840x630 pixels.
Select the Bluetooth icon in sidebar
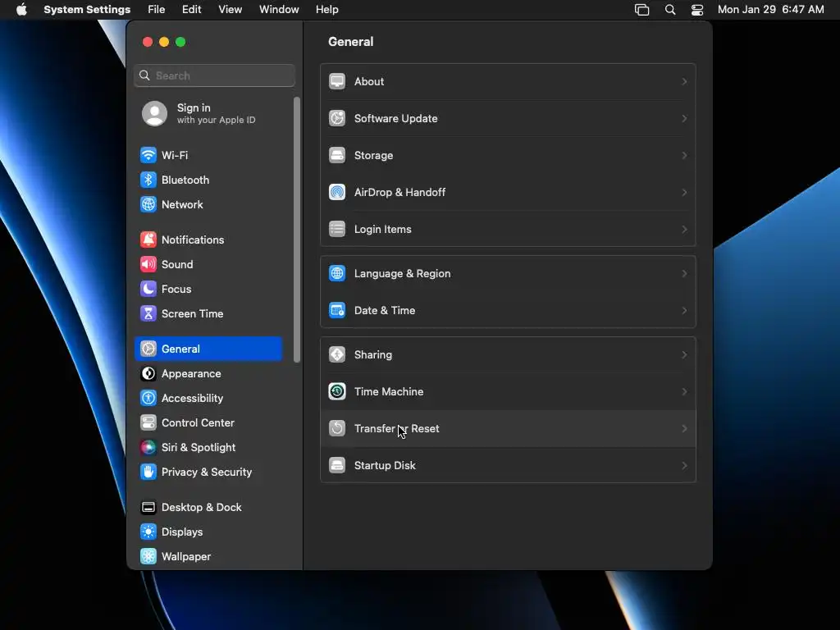(x=148, y=180)
